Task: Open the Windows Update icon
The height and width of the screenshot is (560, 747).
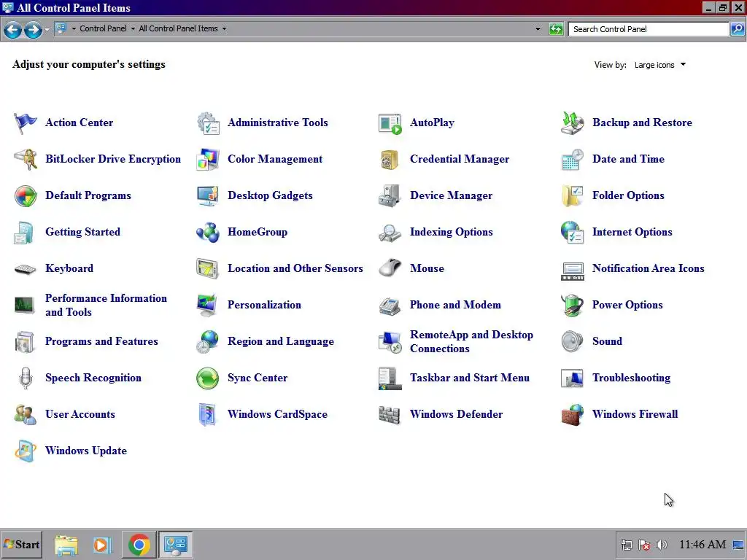Action: point(26,451)
